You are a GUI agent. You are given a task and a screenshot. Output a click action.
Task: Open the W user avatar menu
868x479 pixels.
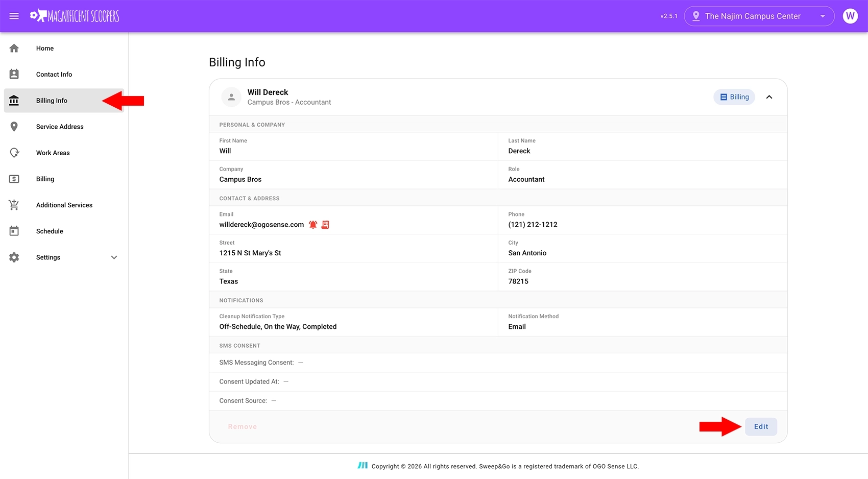pos(850,16)
